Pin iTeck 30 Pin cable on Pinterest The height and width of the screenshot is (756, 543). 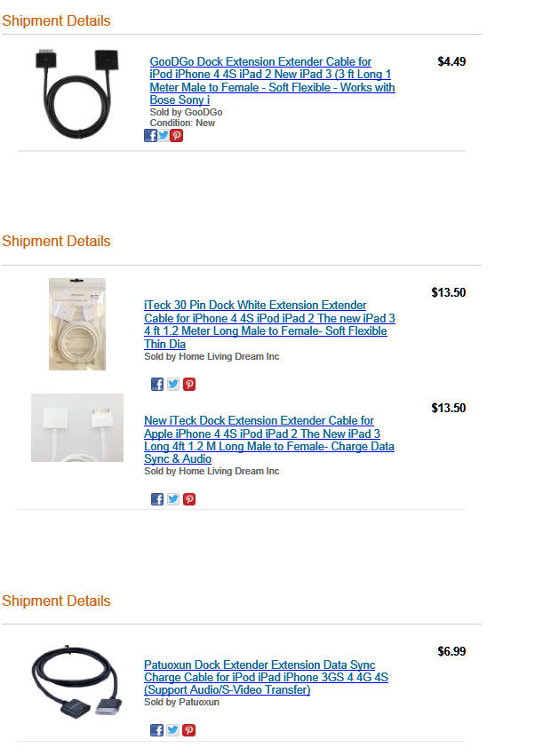click(x=189, y=385)
